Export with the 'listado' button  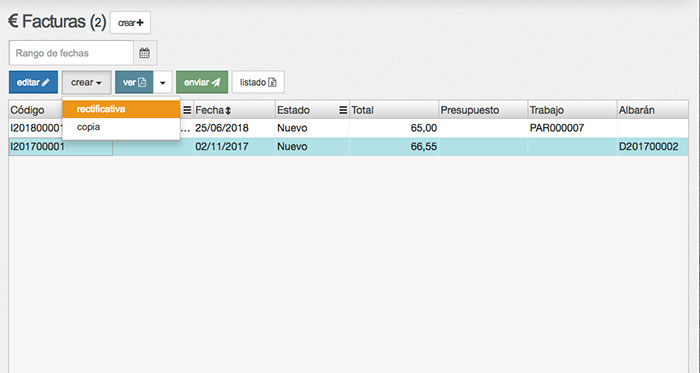click(258, 82)
